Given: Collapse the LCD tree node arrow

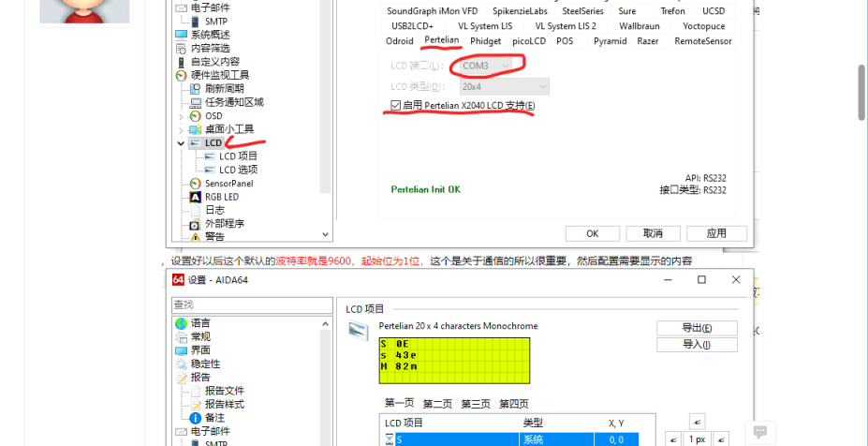Looking at the screenshot, I should click(x=181, y=143).
